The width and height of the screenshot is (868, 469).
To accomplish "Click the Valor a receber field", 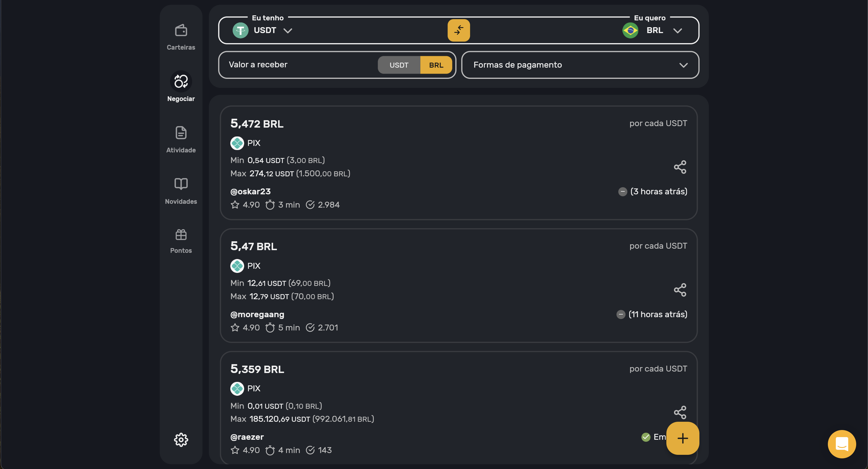I will click(x=300, y=65).
